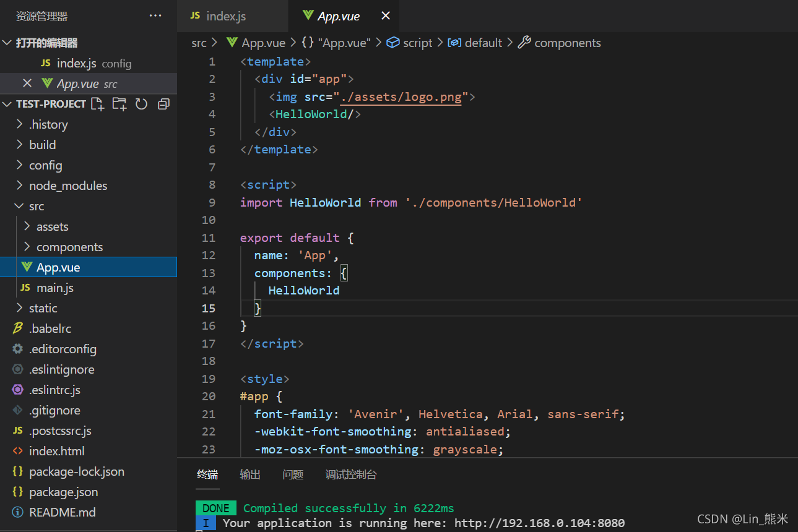Click the gear icon beside .editorconfig

[18, 349]
